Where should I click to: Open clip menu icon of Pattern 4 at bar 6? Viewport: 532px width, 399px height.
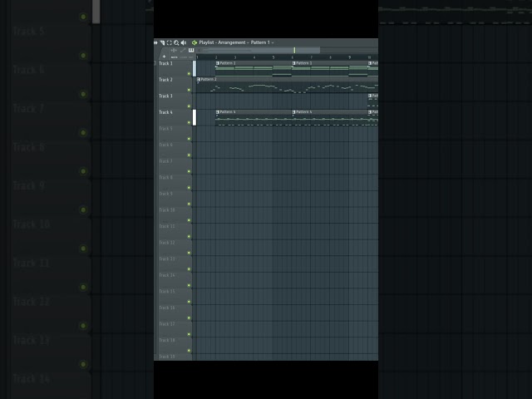pos(293,112)
